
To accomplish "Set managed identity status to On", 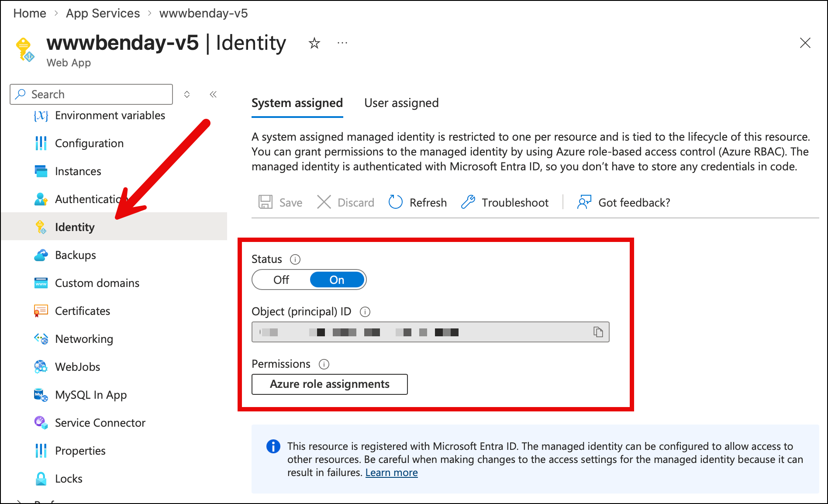I will pyautogui.click(x=337, y=280).
